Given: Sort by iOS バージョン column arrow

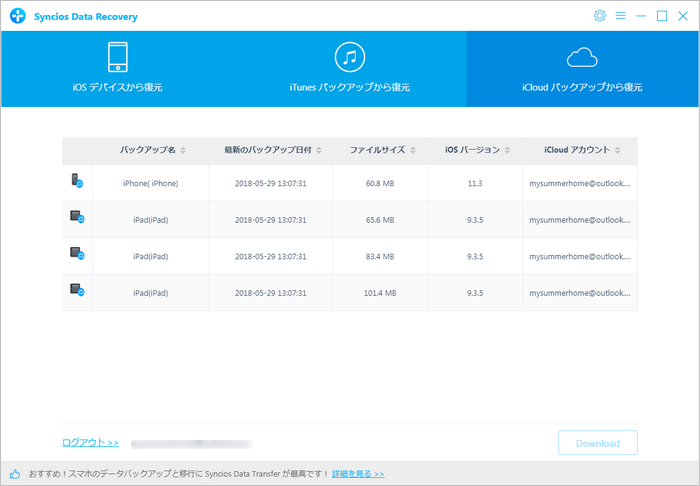Looking at the screenshot, I should coord(507,150).
